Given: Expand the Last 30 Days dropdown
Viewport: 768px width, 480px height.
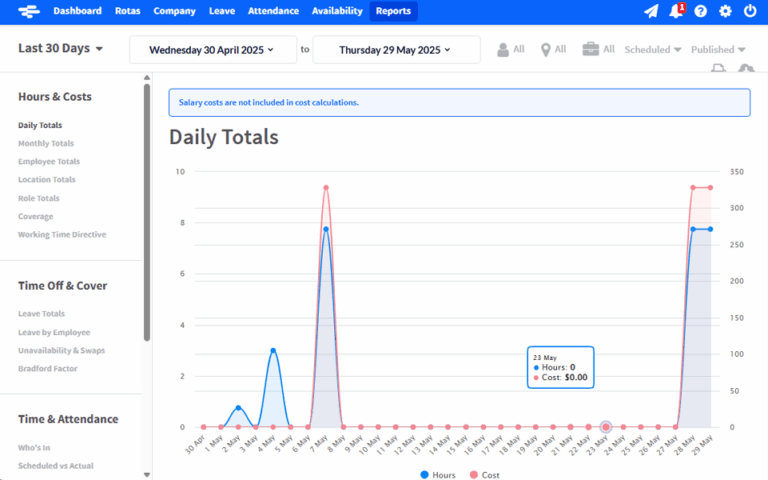Looking at the screenshot, I should click(x=61, y=49).
